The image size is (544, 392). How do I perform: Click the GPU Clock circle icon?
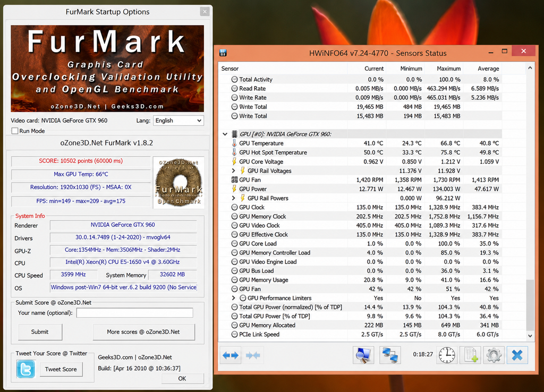tap(234, 207)
